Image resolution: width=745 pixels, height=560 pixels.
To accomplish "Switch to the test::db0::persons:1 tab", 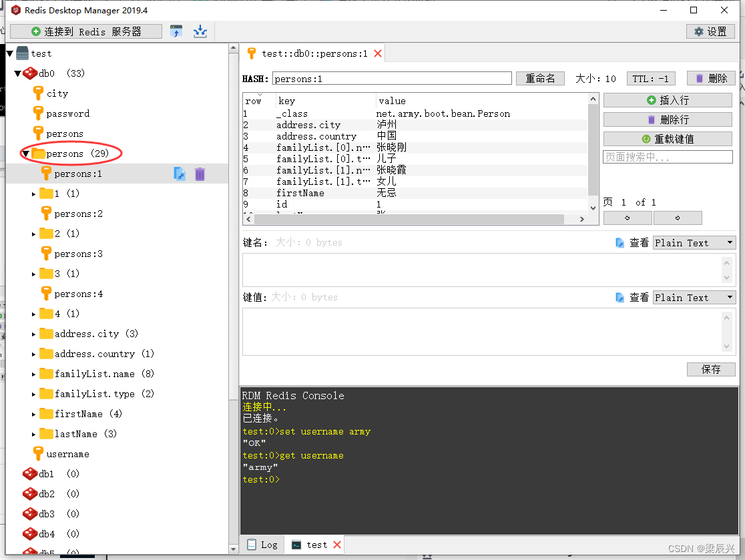I will click(x=314, y=53).
